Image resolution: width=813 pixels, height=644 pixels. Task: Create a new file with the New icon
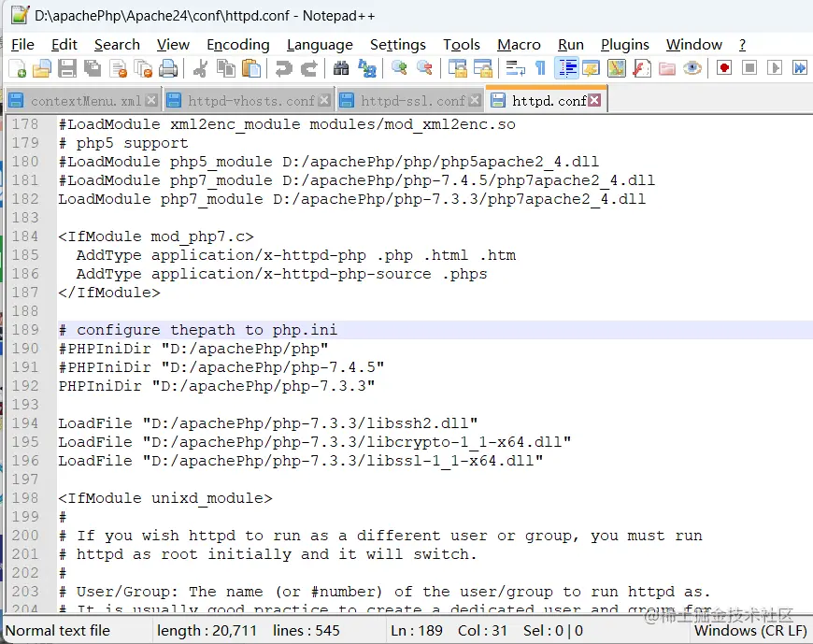pos(17,68)
